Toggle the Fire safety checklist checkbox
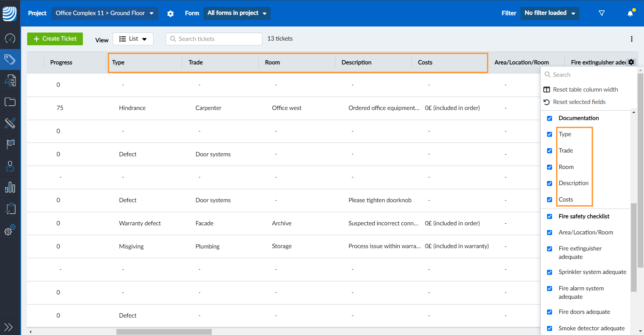Screen dimensions: 644x335 [x=549, y=217]
